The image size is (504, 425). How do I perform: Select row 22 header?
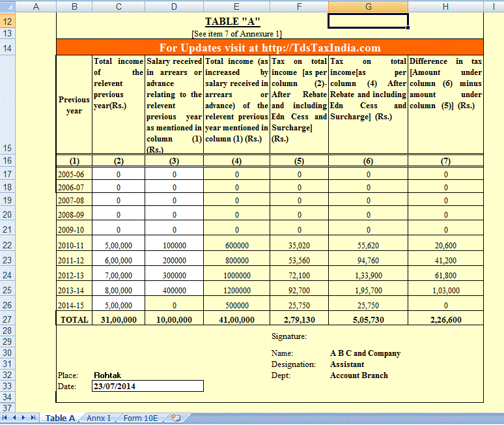point(7,245)
